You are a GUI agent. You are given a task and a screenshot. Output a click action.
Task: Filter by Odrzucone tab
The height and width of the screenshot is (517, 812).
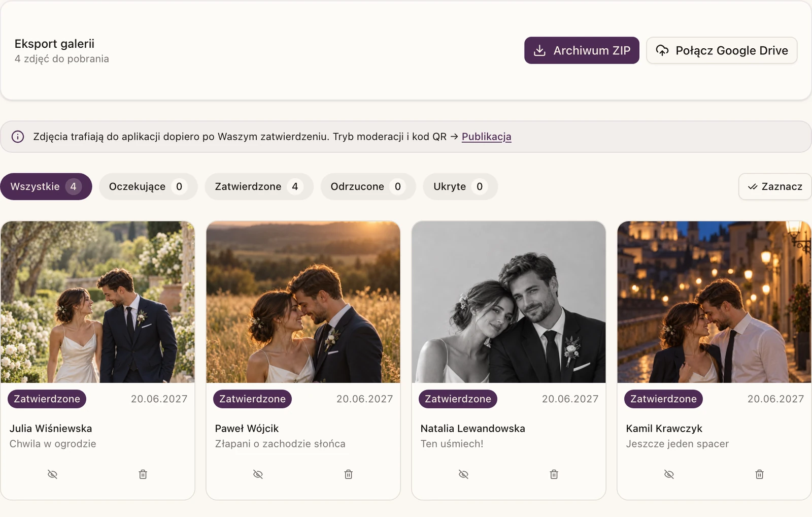[x=368, y=186]
